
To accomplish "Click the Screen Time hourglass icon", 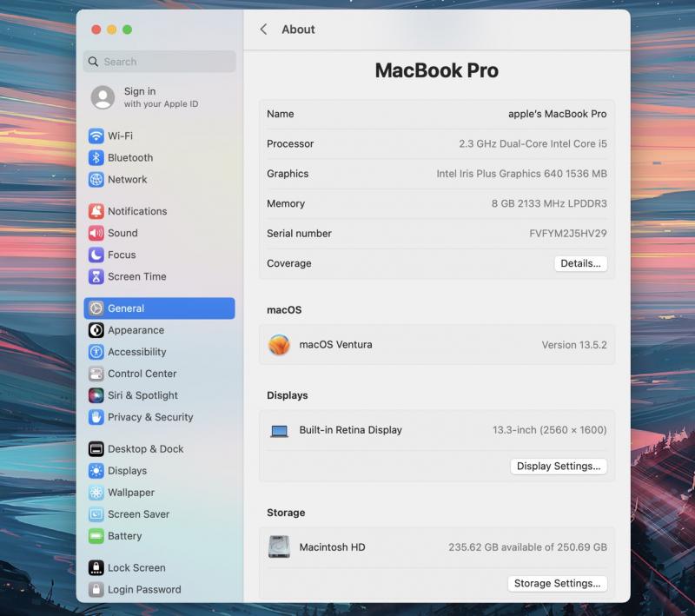I will 96,276.
